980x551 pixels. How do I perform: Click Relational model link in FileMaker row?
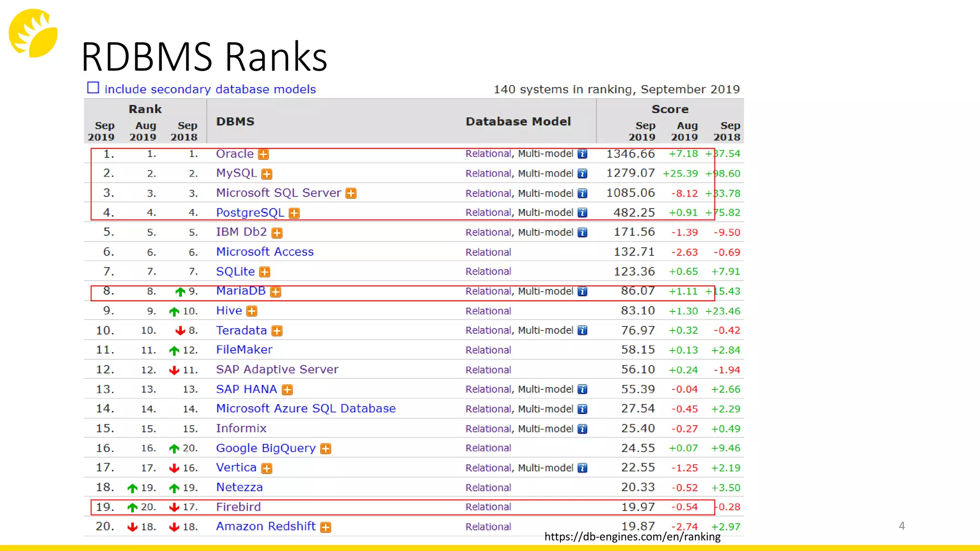tap(488, 350)
